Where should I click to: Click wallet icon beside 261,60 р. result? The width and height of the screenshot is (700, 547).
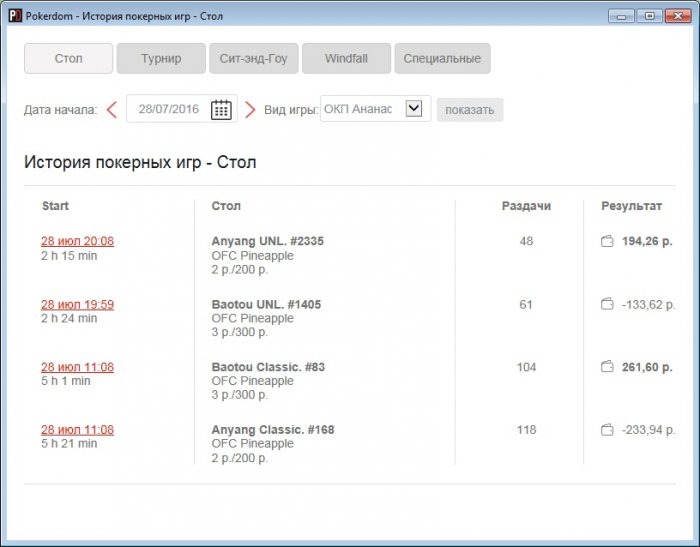click(606, 367)
